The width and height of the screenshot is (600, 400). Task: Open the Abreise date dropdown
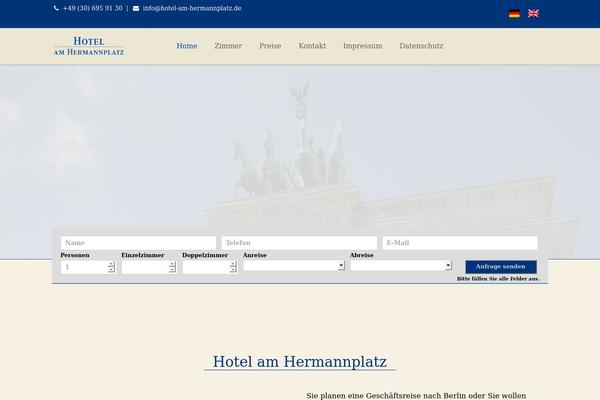(401, 266)
